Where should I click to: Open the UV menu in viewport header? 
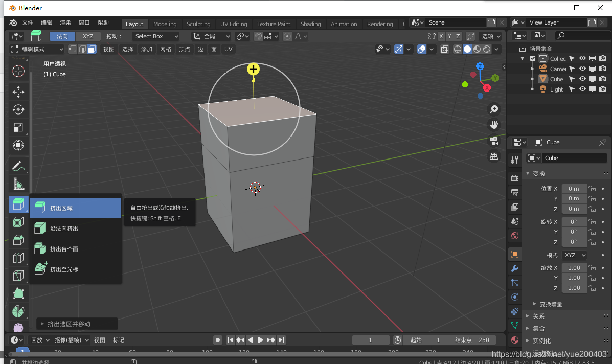229,49
